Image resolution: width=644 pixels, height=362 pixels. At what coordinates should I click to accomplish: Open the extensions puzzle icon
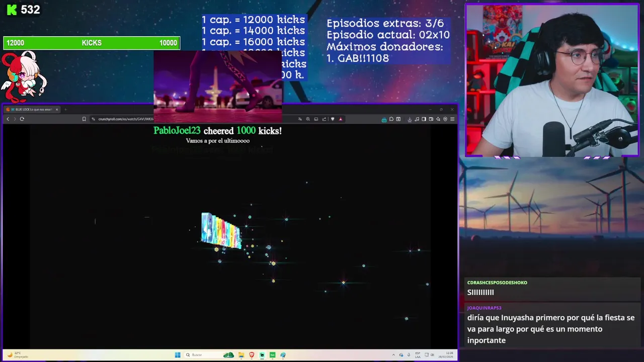[x=391, y=119]
